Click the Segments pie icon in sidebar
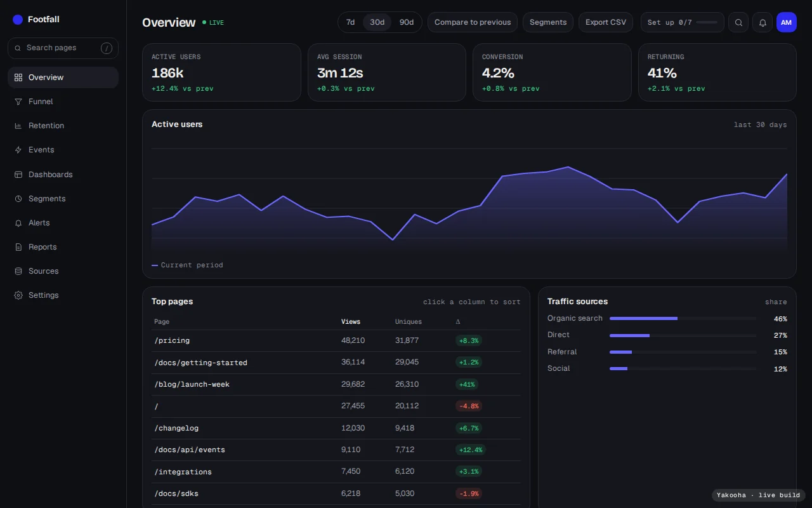 pos(18,199)
